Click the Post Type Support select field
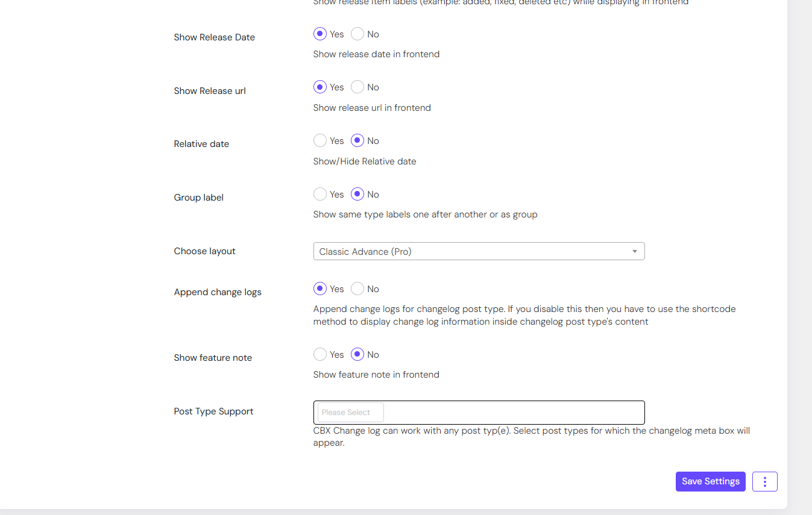The image size is (812, 515). tap(479, 413)
